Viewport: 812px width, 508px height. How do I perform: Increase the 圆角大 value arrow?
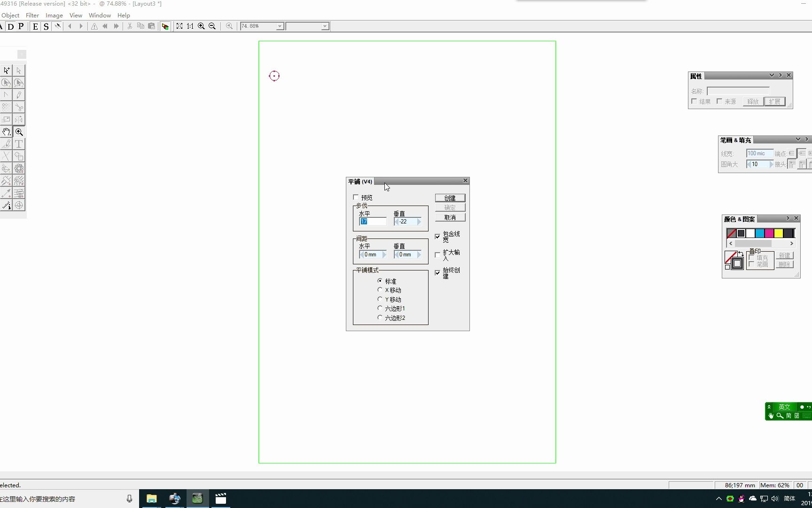pyautogui.click(x=771, y=164)
